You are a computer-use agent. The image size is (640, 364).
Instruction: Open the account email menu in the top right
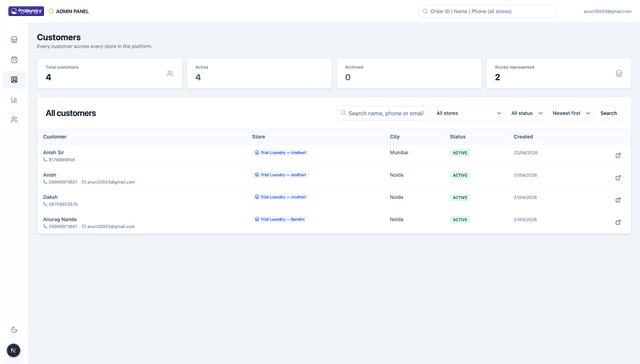pyautogui.click(x=607, y=11)
